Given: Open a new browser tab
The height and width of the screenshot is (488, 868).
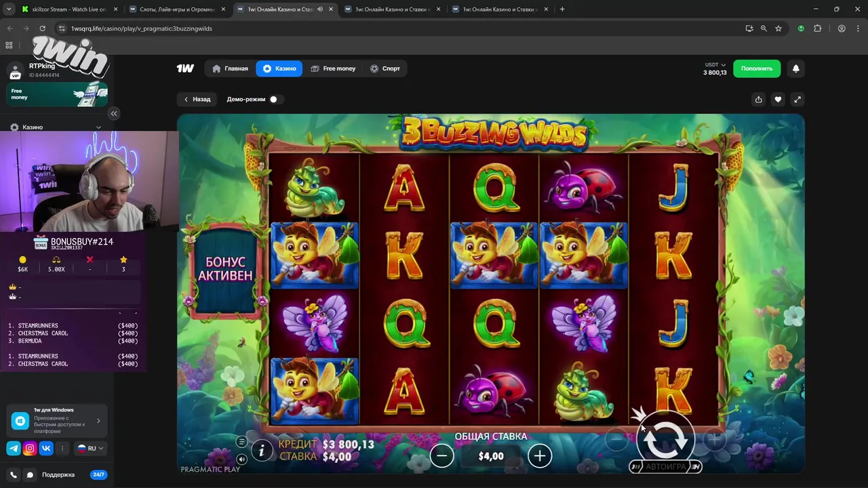Looking at the screenshot, I should [562, 9].
